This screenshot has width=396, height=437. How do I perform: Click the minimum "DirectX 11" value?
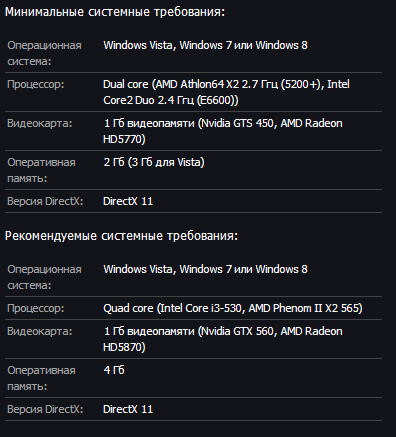128,201
